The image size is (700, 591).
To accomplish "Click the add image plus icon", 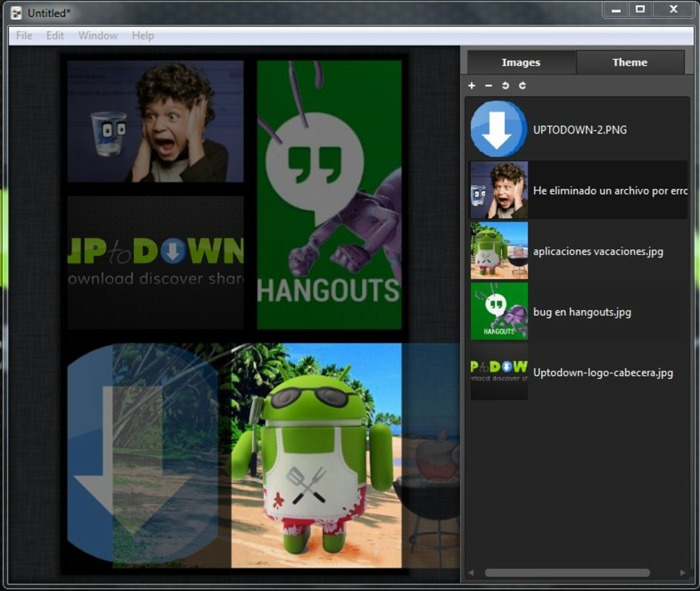I will 472,85.
